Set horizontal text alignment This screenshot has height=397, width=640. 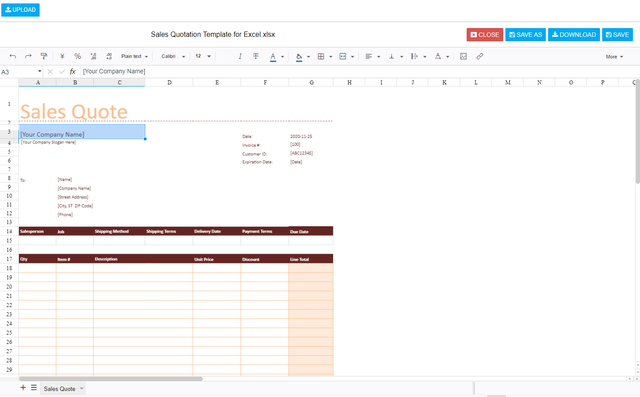pyautogui.click(x=369, y=56)
